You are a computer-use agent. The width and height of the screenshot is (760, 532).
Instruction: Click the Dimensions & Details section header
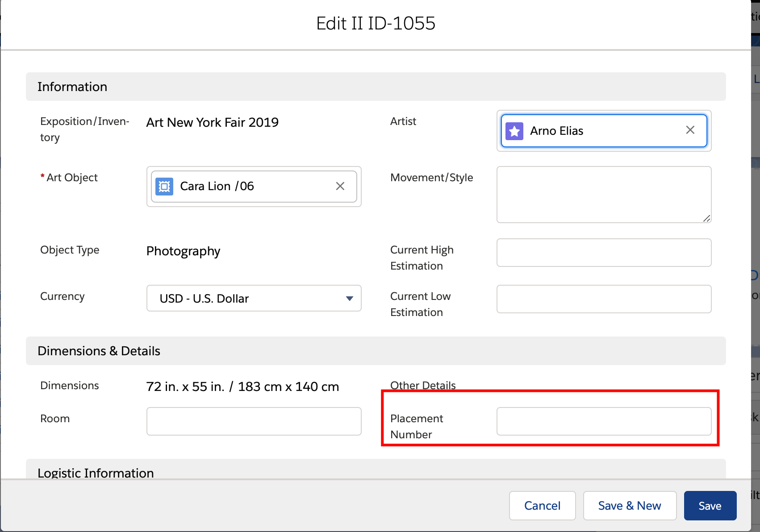(99, 351)
